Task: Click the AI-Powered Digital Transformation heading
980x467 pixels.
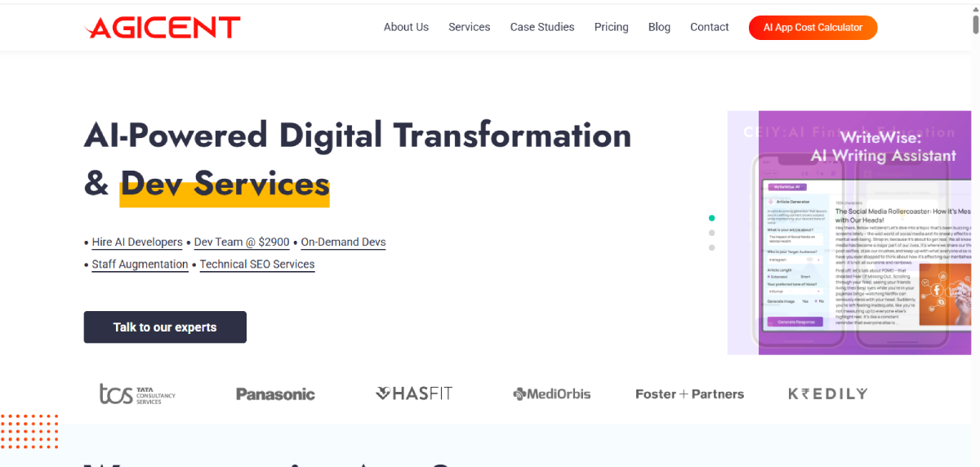Action: tap(358, 136)
